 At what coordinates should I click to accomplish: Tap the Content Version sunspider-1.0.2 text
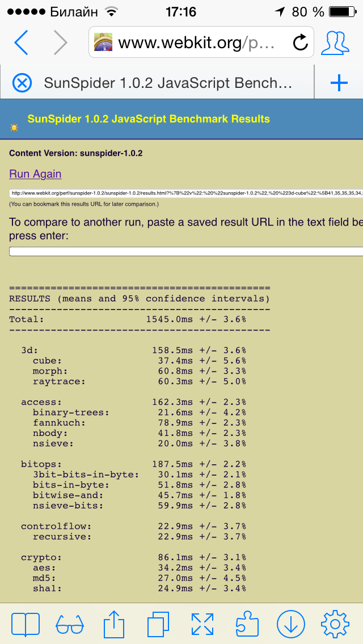pyautogui.click(x=75, y=153)
